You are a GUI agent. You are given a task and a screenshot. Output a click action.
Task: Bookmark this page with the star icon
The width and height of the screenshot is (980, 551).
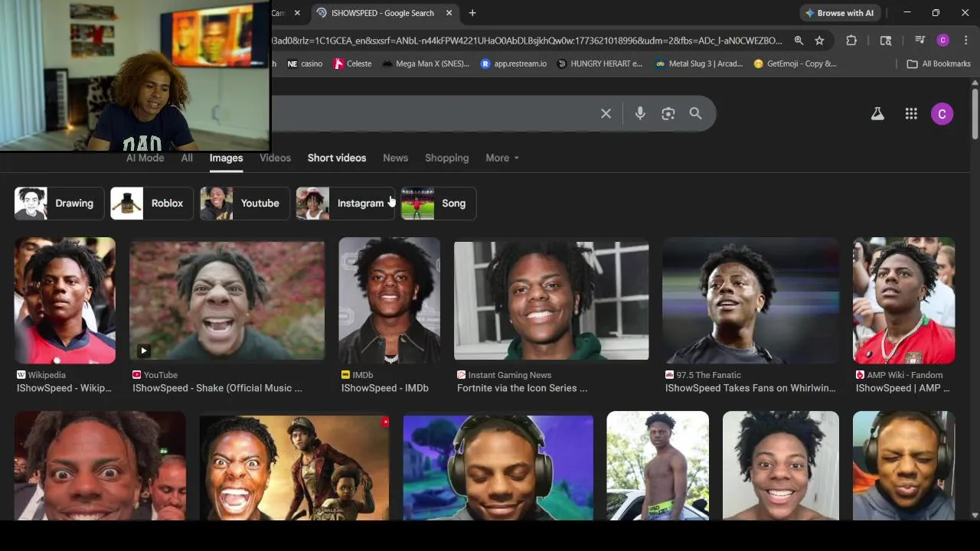pos(819,41)
